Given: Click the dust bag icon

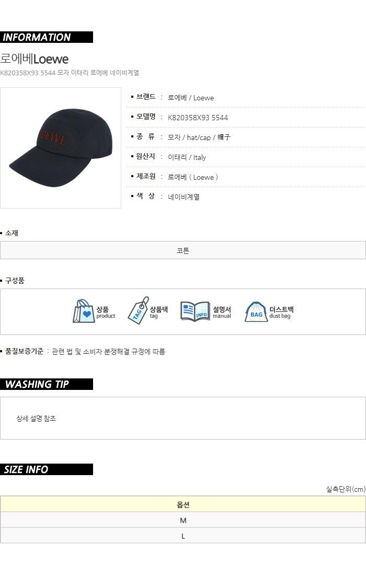Looking at the screenshot, I should pyautogui.click(x=256, y=312).
